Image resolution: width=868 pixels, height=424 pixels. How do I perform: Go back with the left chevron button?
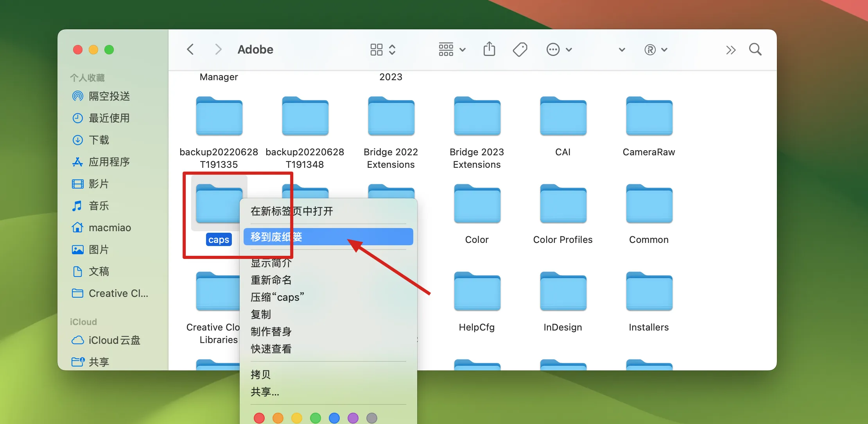click(190, 50)
